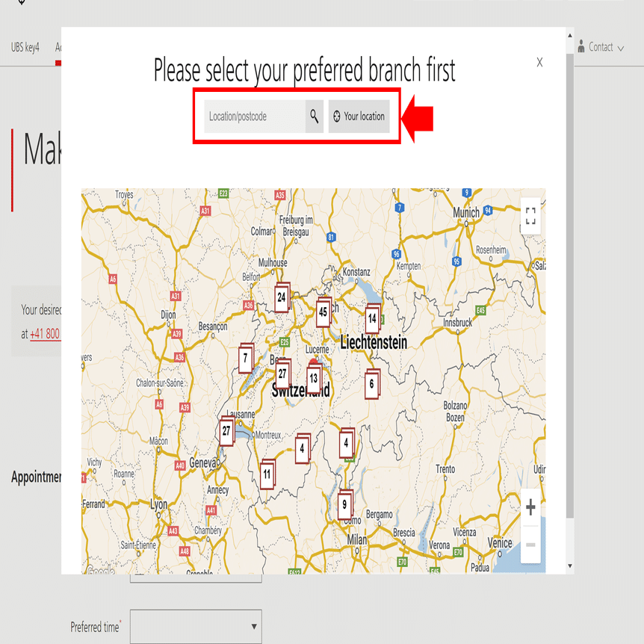Select the cluster marker labeled 7
The width and height of the screenshot is (644, 644).
click(246, 358)
